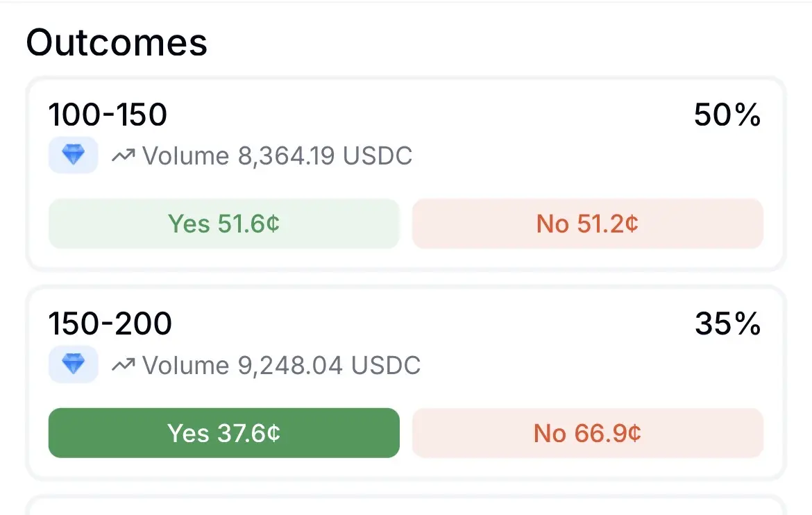812x515 pixels.
Task: Click the Volume 9,248.04 USDC text
Action: (x=281, y=365)
